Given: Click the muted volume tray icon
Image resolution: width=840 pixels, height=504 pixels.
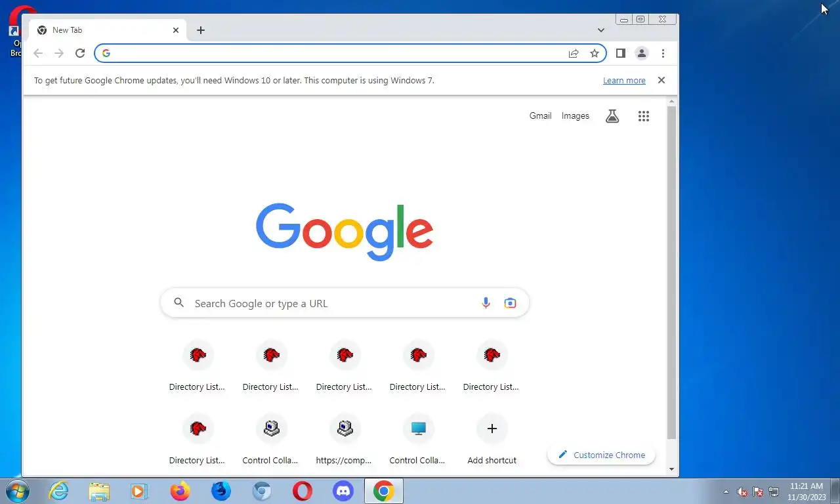Looking at the screenshot, I should [x=742, y=492].
